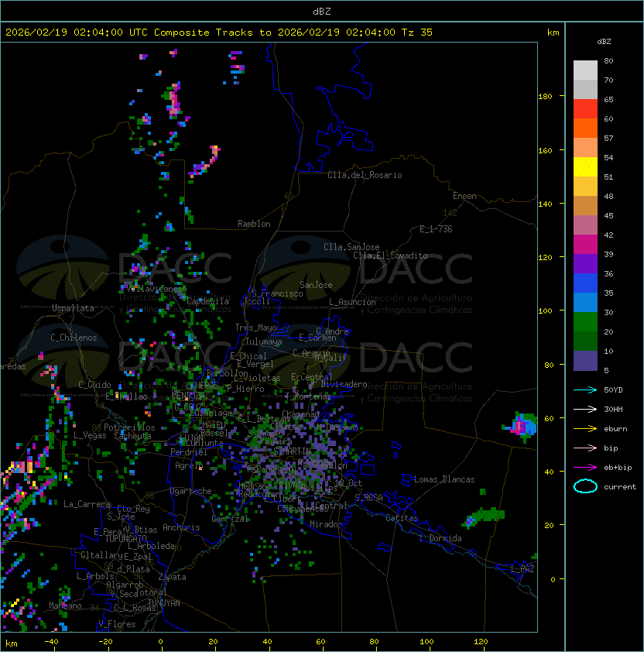Click the Ugarteche label
Image resolution: width=644 pixels, height=652 pixels.
tap(191, 491)
